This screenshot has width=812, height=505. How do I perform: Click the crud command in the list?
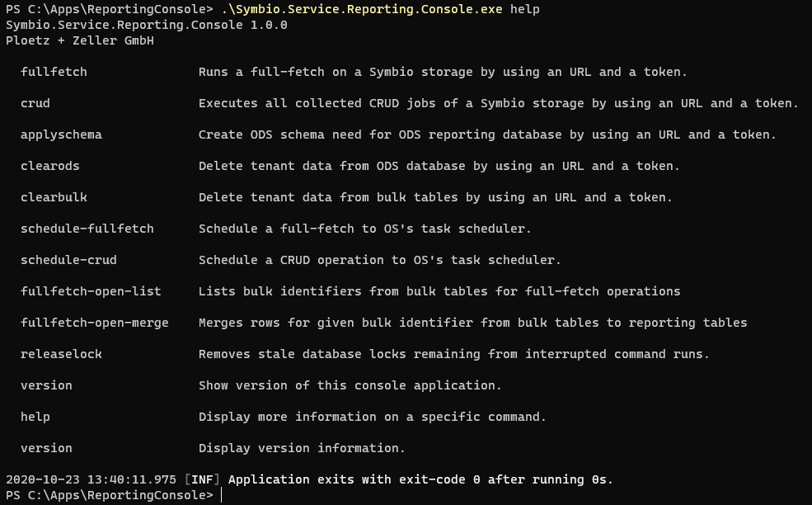pos(35,103)
